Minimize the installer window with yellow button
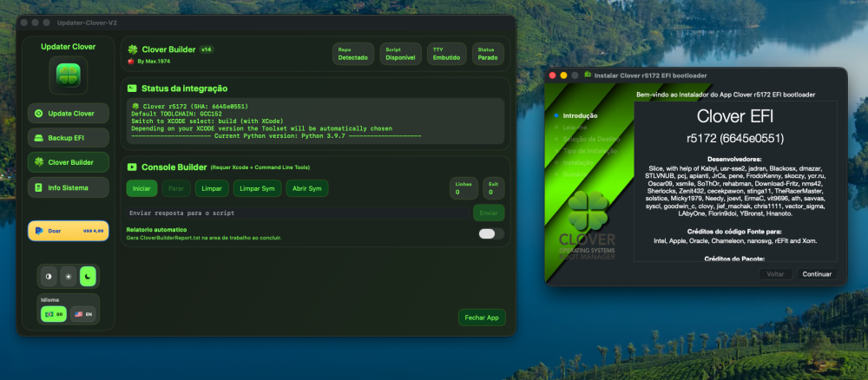The image size is (868, 380). pos(563,75)
